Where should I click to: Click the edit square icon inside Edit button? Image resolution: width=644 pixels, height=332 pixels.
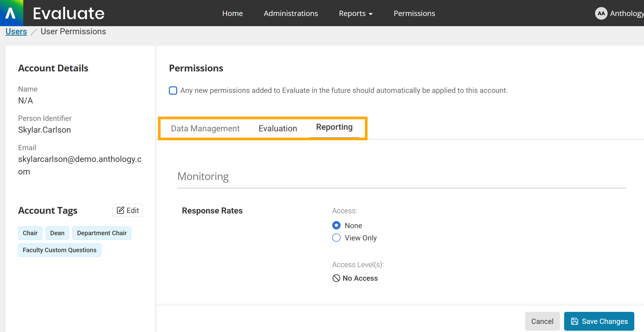pyautogui.click(x=120, y=210)
